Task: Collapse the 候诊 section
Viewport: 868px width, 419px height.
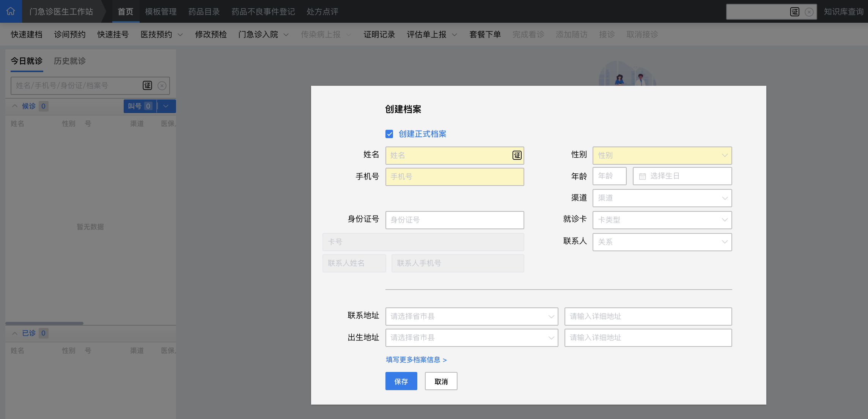Action: [15, 106]
